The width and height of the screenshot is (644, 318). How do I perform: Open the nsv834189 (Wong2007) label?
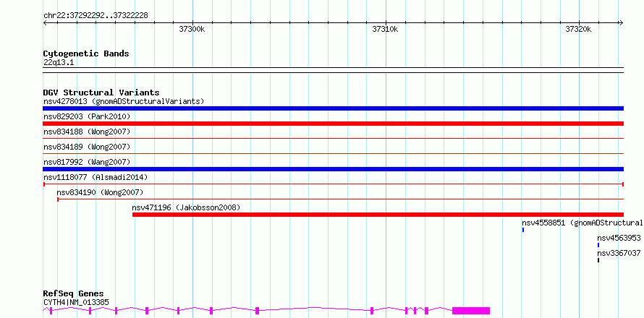87,147
